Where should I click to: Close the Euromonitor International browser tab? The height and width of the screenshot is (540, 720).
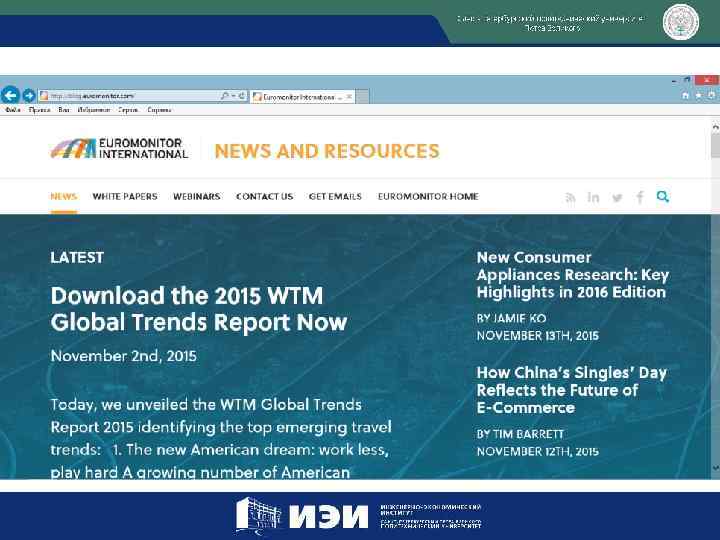[x=349, y=96]
